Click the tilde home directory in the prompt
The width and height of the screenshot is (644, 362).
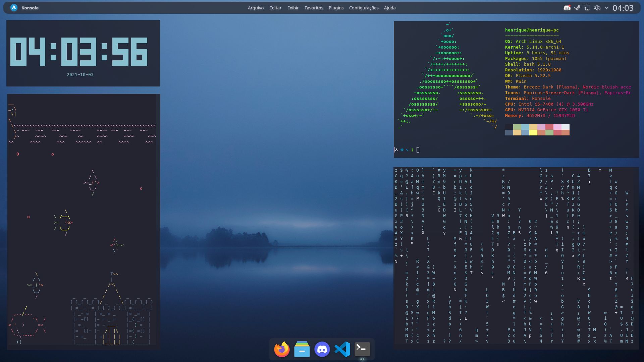click(407, 150)
